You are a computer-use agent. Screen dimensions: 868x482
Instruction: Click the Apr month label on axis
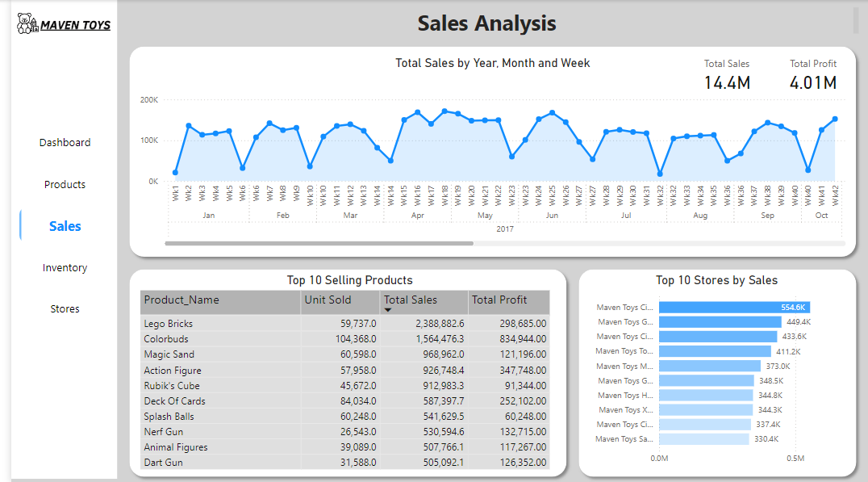tap(417, 215)
